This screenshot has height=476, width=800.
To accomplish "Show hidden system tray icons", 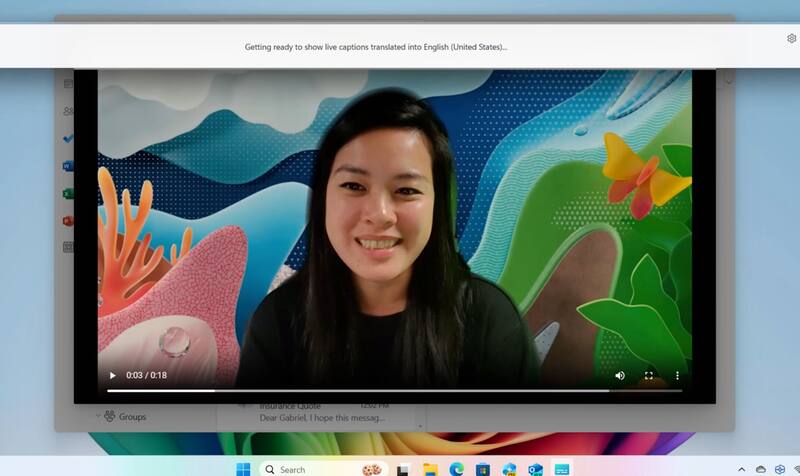I will pyautogui.click(x=742, y=469).
